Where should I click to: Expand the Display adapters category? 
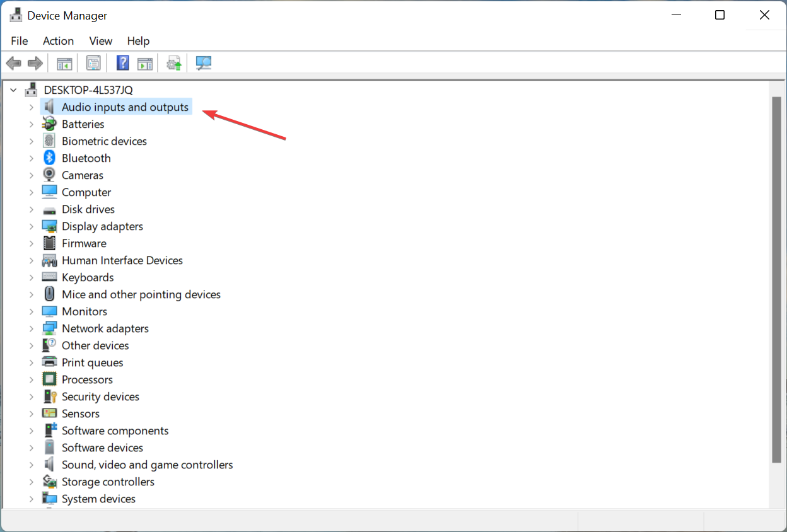31,226
